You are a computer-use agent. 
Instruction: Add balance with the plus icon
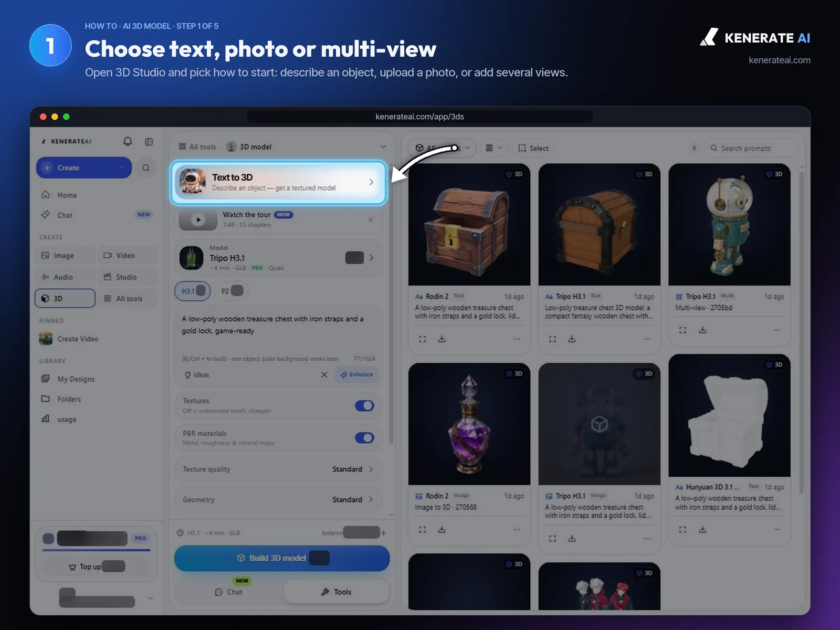384,533
